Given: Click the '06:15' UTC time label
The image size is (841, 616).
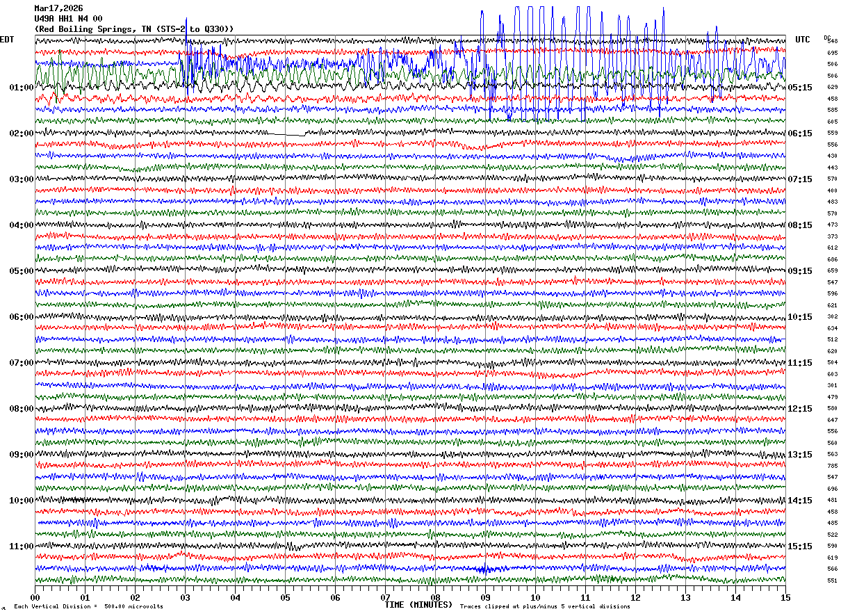Looking at the screenshot, I should click(800, 133).
